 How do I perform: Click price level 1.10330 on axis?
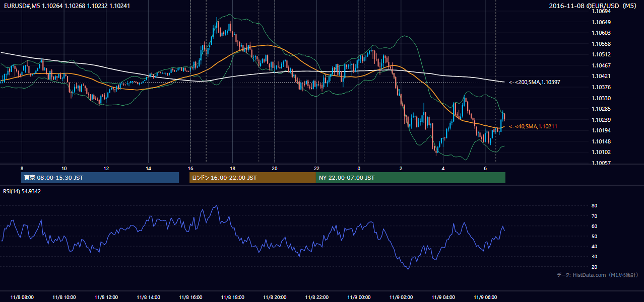[x=601, y=98]
